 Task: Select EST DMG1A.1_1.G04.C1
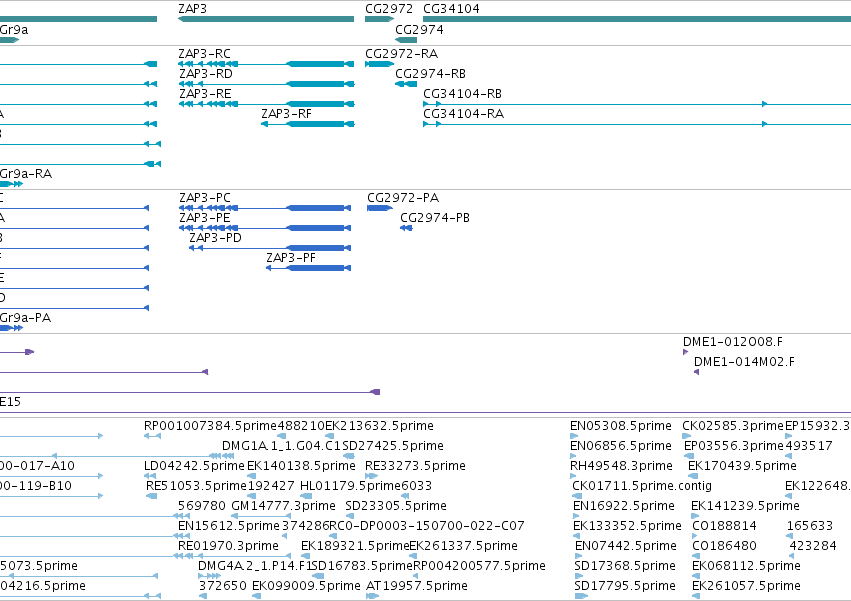click(x=282, y=446)
